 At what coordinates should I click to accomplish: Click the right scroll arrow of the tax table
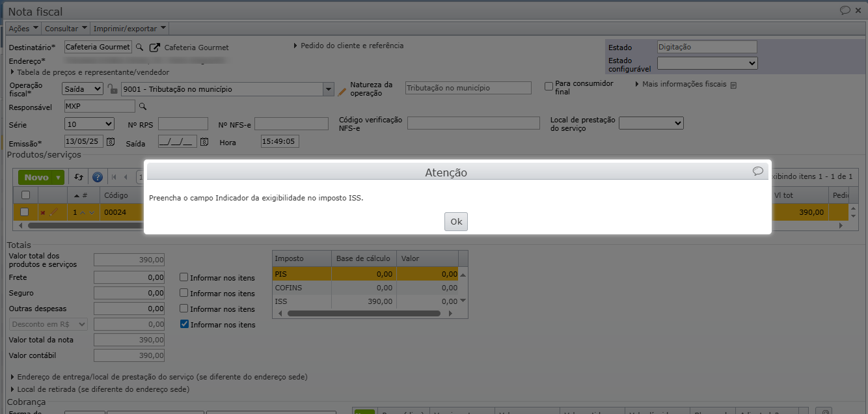click(450, 313)
